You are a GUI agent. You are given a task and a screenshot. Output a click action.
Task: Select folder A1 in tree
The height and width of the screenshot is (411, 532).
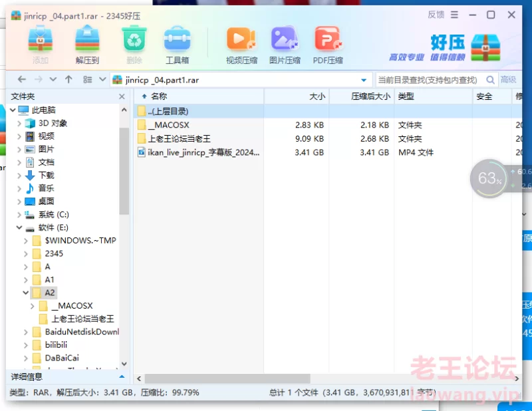coord(49,280)
